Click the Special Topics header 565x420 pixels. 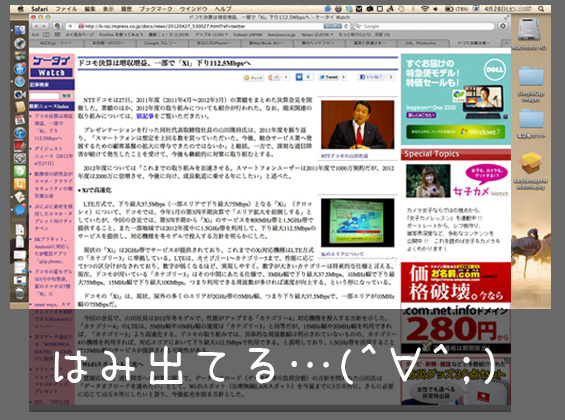455,154
